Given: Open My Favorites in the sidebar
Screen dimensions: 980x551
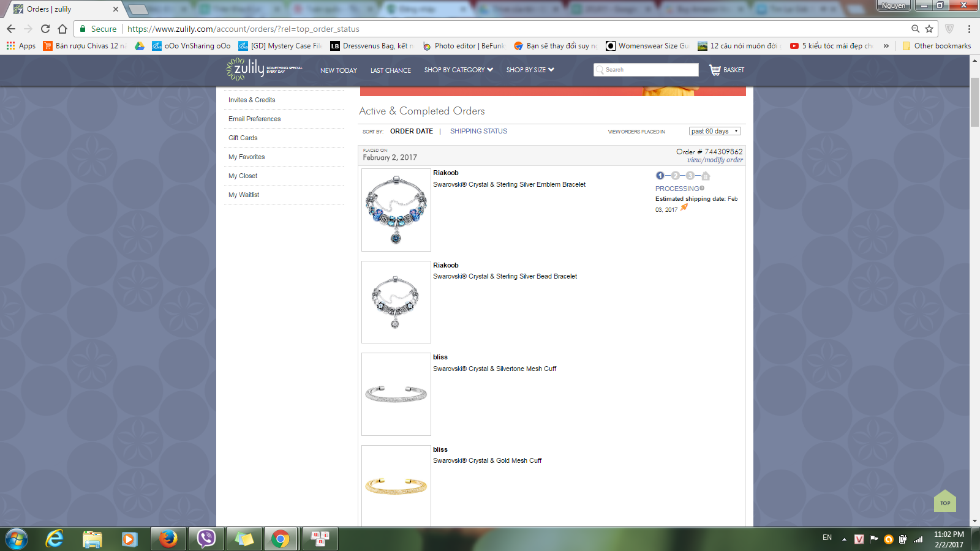Looking at the screenshot, I should (x=246, y=157).
